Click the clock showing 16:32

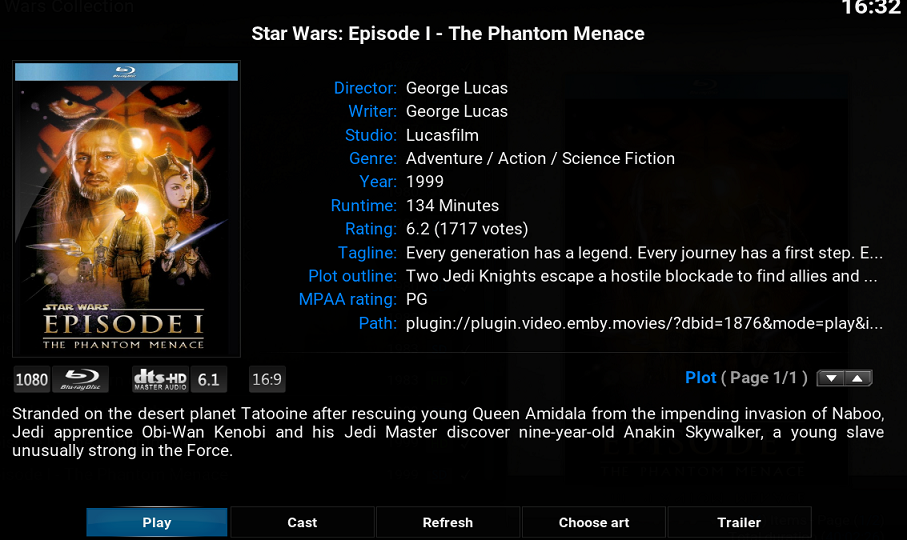coord(870,9)
